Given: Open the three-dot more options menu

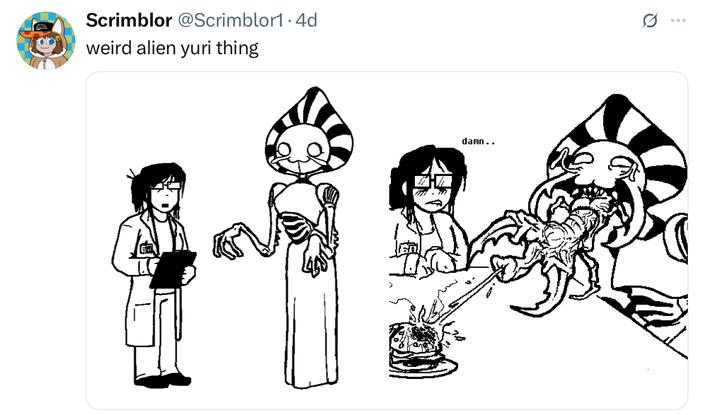Looking at the screenshot, I should tap(678, 21).
